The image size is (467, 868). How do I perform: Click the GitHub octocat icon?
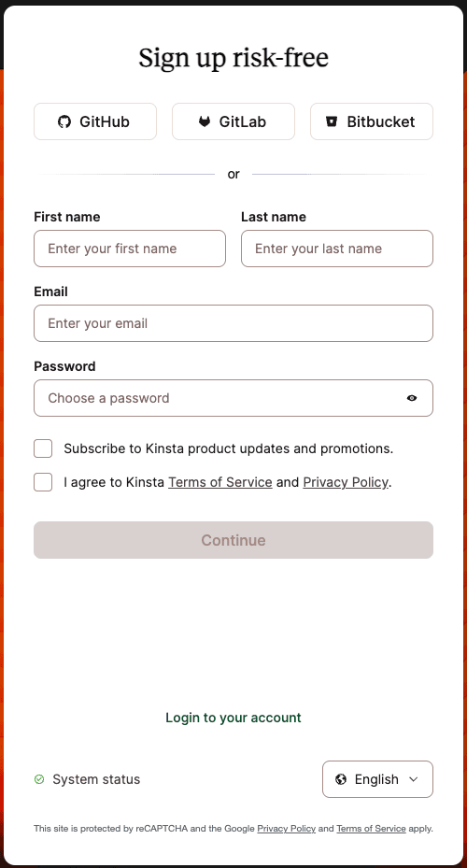64,121
